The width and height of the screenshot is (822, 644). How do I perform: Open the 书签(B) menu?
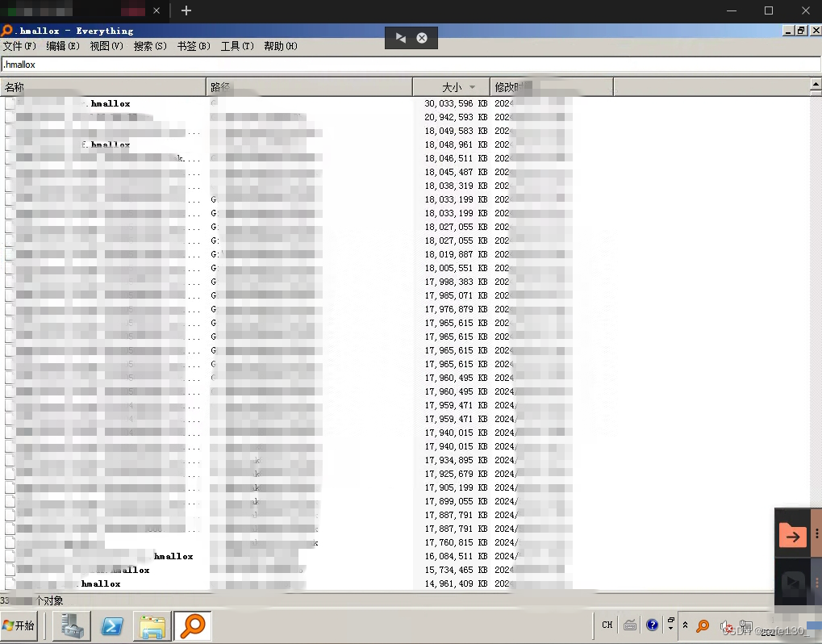pos(194,46)
